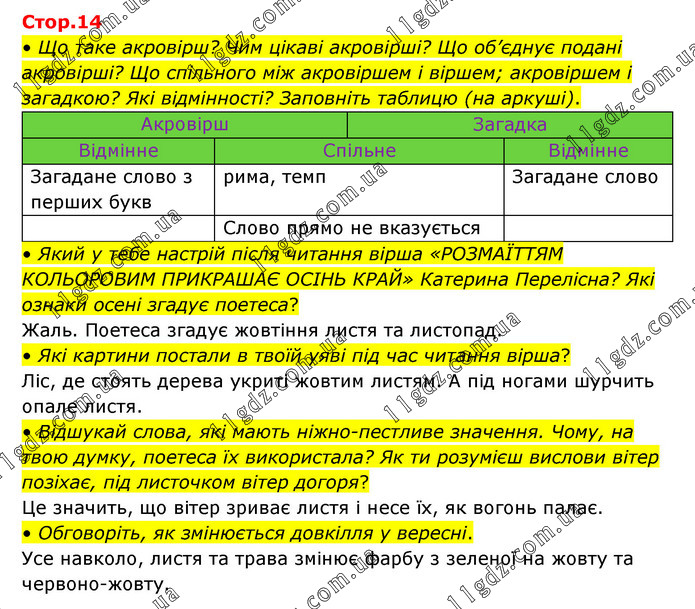Click the right-hand "Загадане слово" cell
695x609 pixels.
[x=586, y=178]
